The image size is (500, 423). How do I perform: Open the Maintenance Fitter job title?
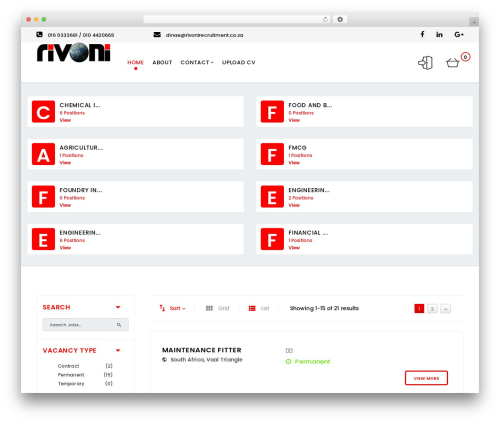point(202,350)
